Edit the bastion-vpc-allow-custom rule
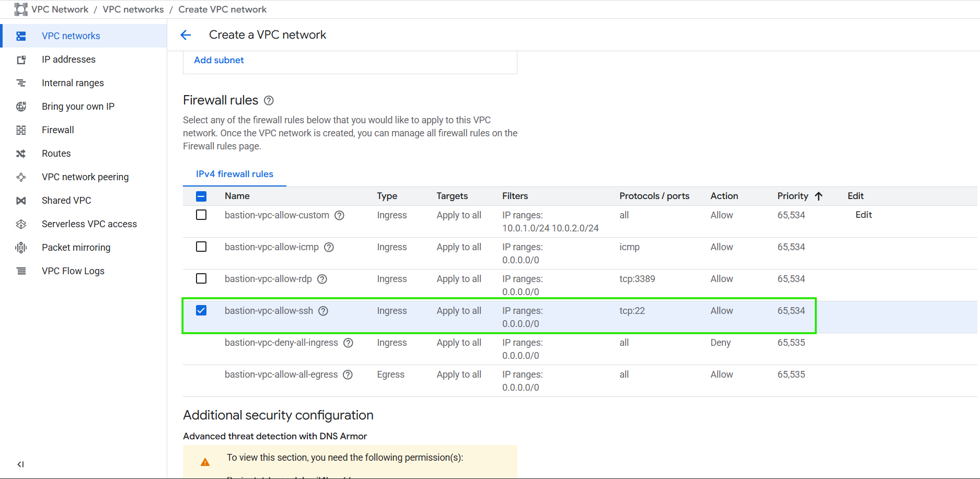This screenshot has width=980, height=479. coord(863,215)
